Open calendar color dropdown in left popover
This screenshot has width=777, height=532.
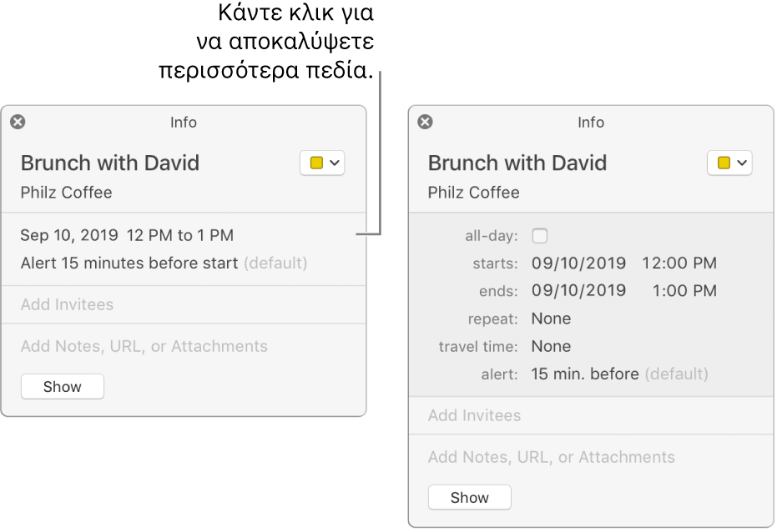pos(322,163)
